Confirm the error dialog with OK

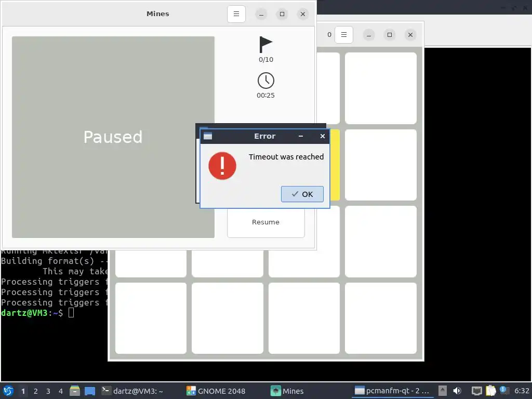[x=302, y=194]
